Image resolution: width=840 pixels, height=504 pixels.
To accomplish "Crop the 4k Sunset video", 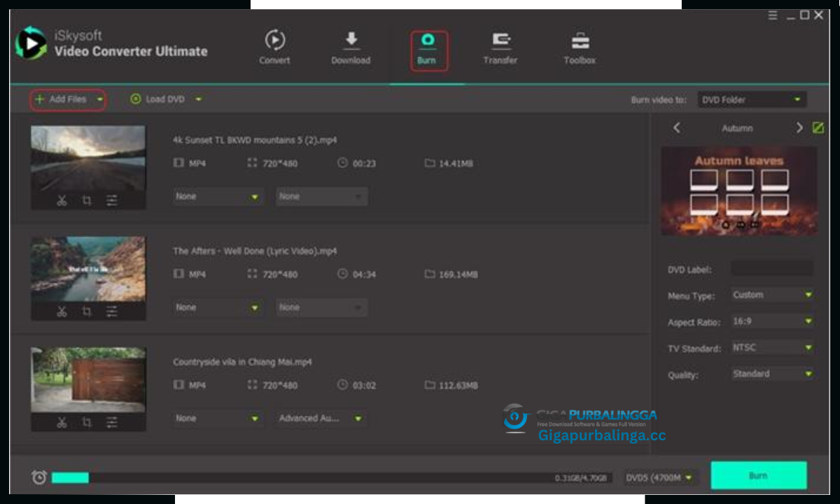I will 87,201.
